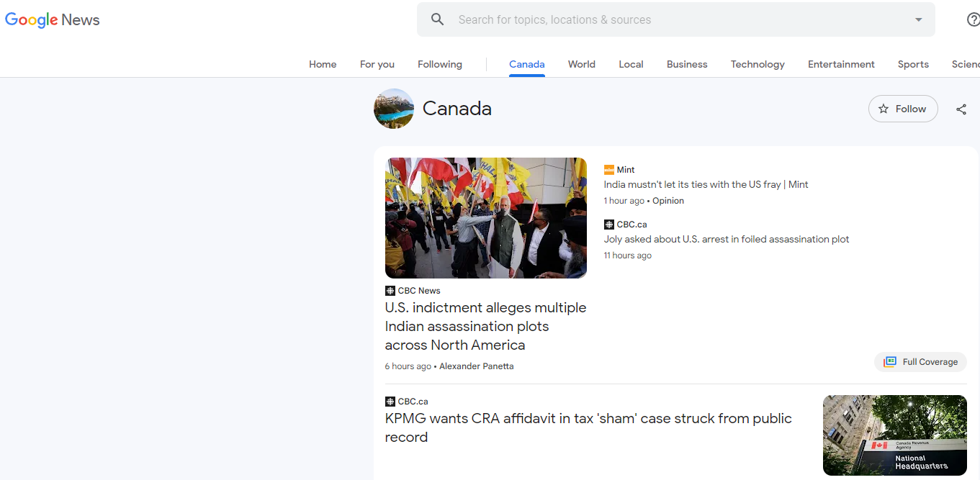The image size is (980, 480).
Task: Open the help question mark icon
Action: click(x=973, y=19)
